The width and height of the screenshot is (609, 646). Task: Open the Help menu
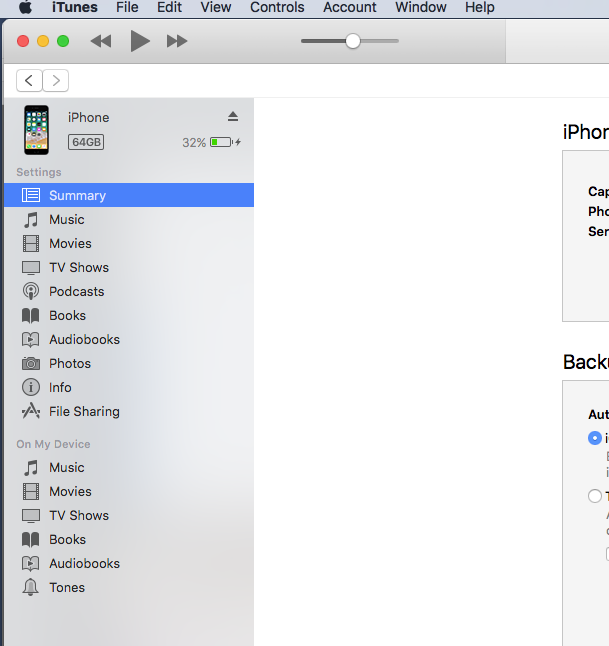(480, 7)
